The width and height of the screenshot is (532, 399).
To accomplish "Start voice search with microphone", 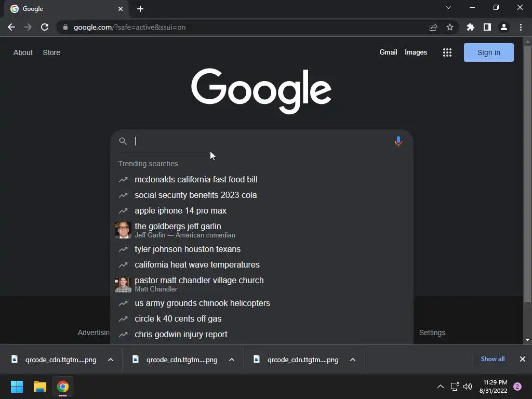I will 398,141.
